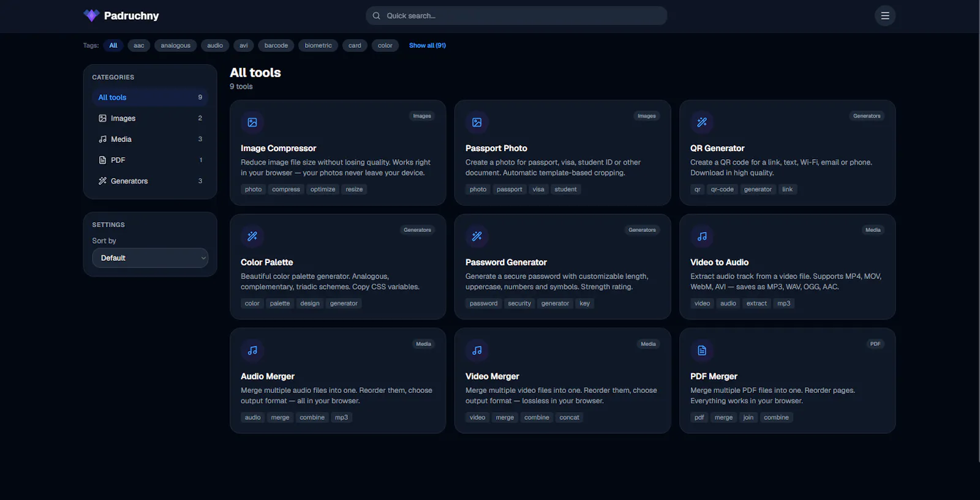Image resolution: width=980 pixels, height=500 pixels.
Task: Select the All tools category
Action: tap(150, 97)
